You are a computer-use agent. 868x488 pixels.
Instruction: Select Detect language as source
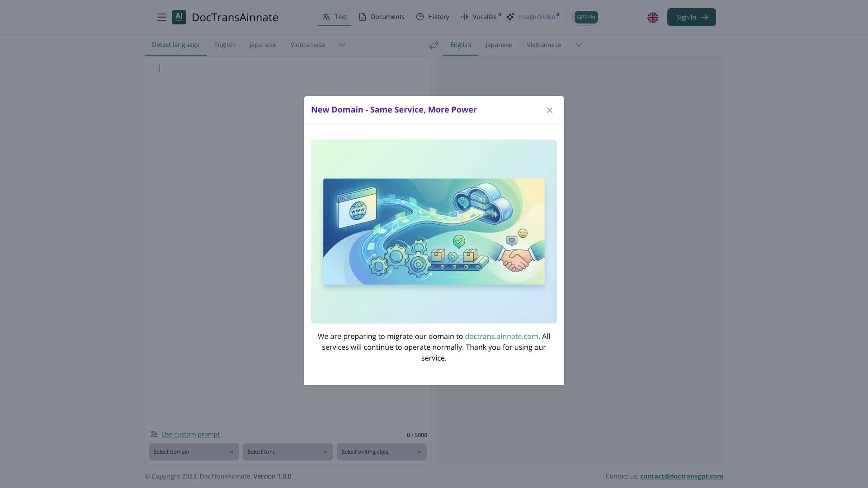[175, 45]
